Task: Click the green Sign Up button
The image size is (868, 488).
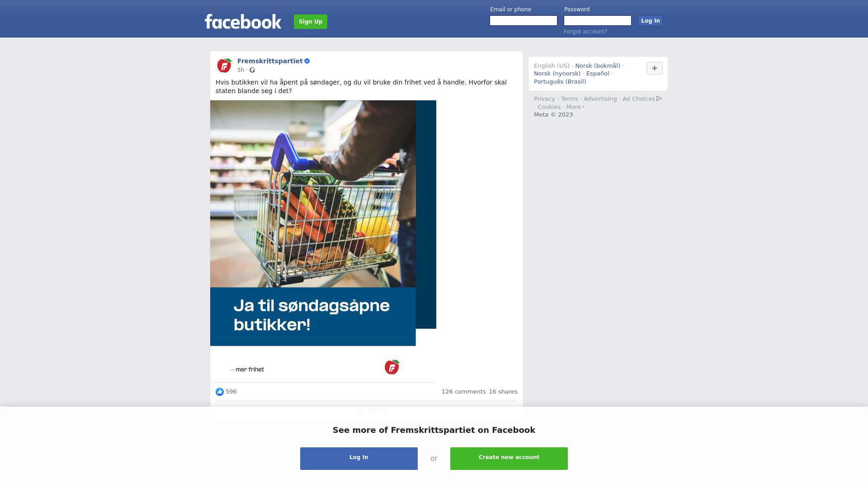Action: pyautogui.click(x=311, y=22)
